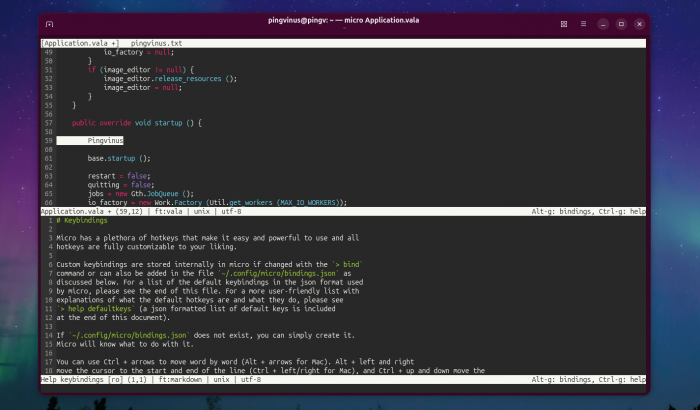Click '~/.config/micro/bindings.json' on line 7
The image size is (700, 410).
[279, 273]
